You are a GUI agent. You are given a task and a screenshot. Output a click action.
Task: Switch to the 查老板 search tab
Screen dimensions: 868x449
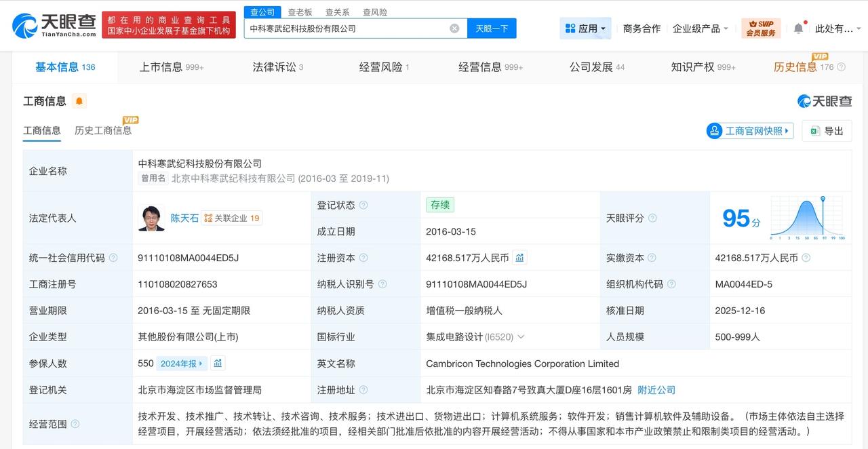(x=299, y=11)
